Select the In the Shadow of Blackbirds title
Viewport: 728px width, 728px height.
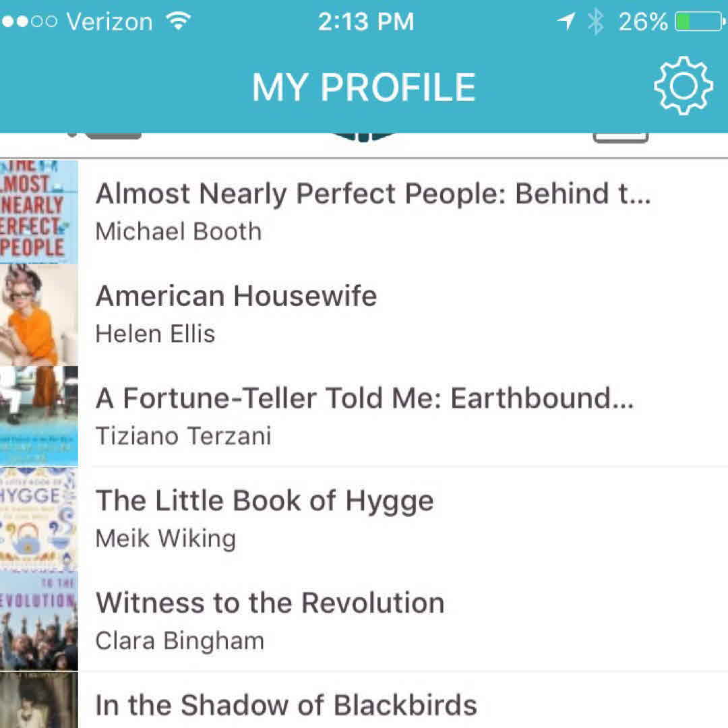click(x=286, y=705)
